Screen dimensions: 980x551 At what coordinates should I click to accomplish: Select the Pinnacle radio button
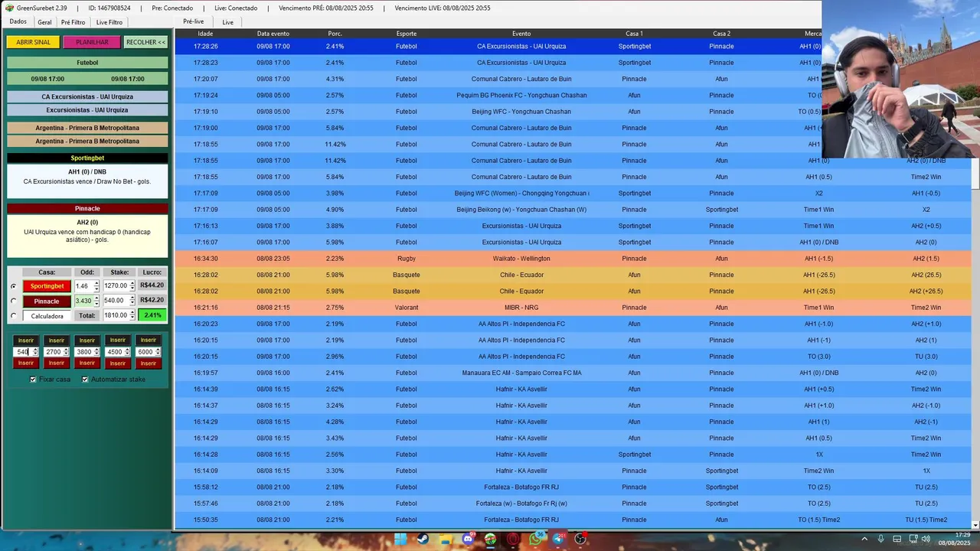point(13,301)
